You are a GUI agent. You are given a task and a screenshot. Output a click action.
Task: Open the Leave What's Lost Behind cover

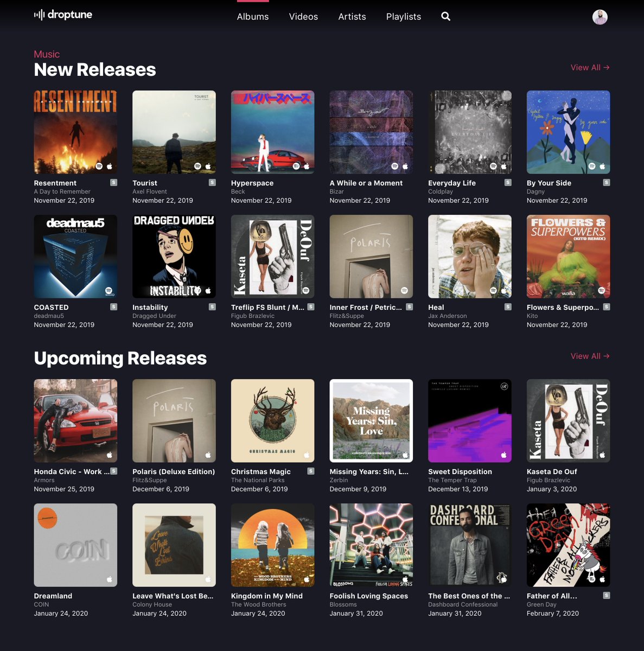click(x=174, y=545)
